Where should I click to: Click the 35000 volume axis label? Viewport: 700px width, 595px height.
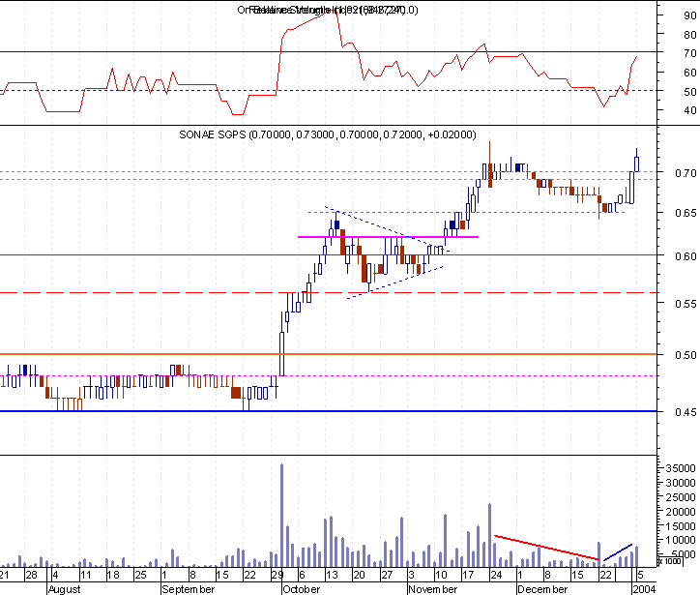point(681,468)
